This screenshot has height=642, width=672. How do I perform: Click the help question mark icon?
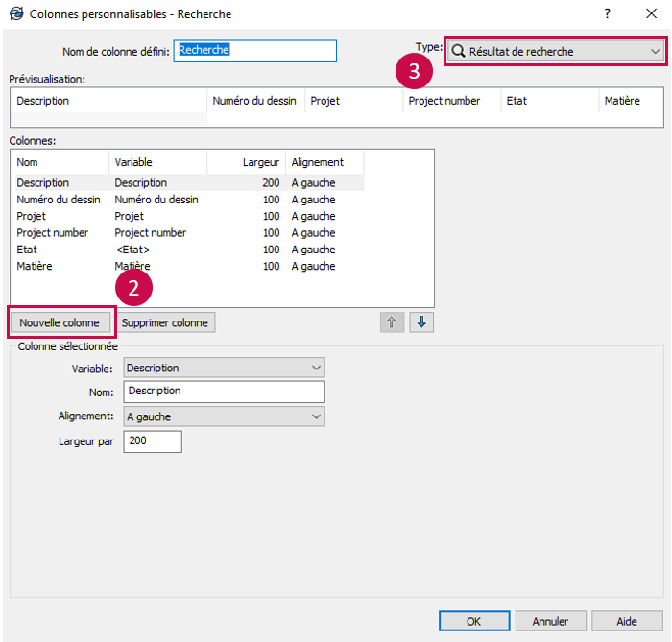(607, 13)
